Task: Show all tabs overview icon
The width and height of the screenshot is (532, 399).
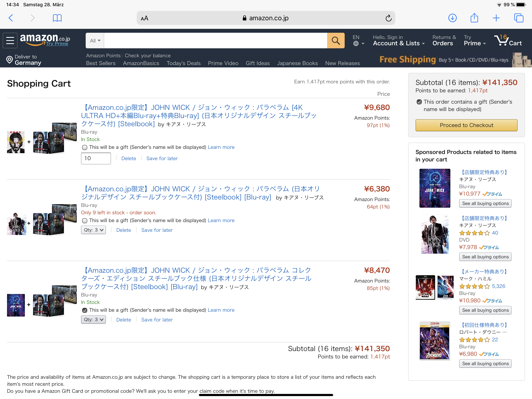Action: pyautogui.click(x=519, y=18)
